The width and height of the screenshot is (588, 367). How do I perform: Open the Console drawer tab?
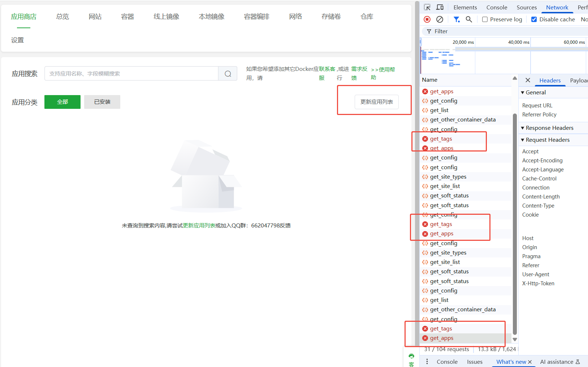(x=447, y=362)
